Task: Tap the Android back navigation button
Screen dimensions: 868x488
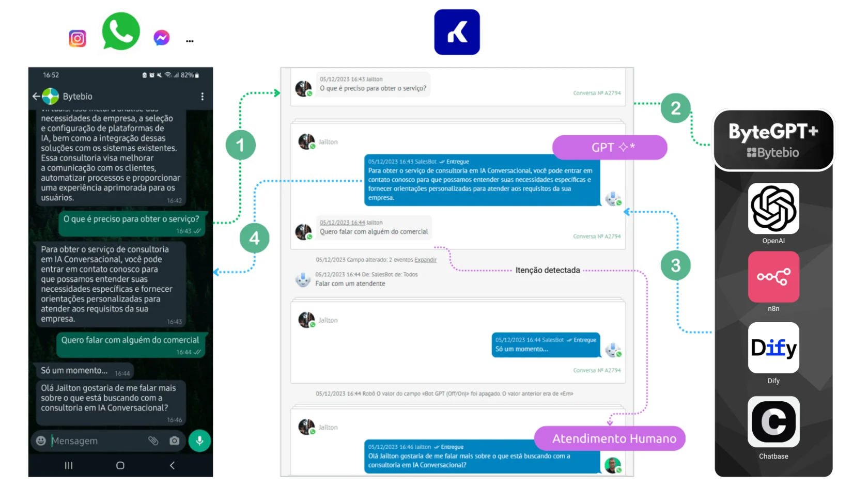Action: point(172,465)
